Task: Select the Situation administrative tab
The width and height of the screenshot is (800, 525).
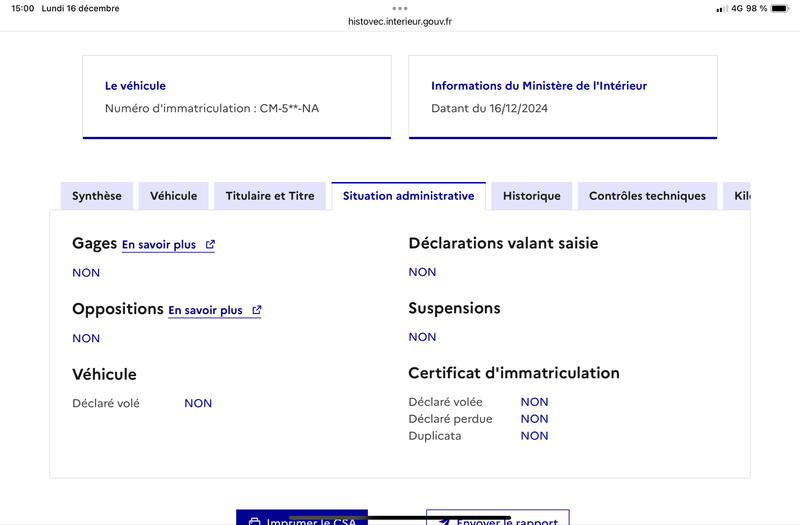Action: coord(408,196)
